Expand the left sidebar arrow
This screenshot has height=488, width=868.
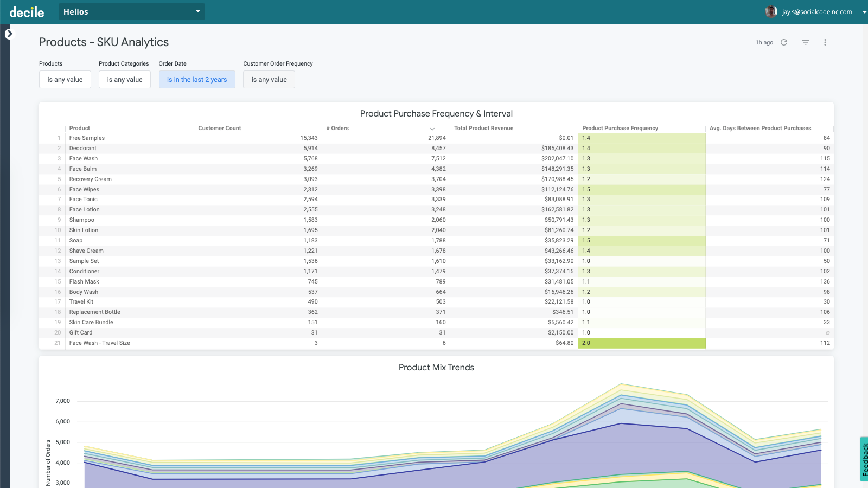(x=10, y=33)
